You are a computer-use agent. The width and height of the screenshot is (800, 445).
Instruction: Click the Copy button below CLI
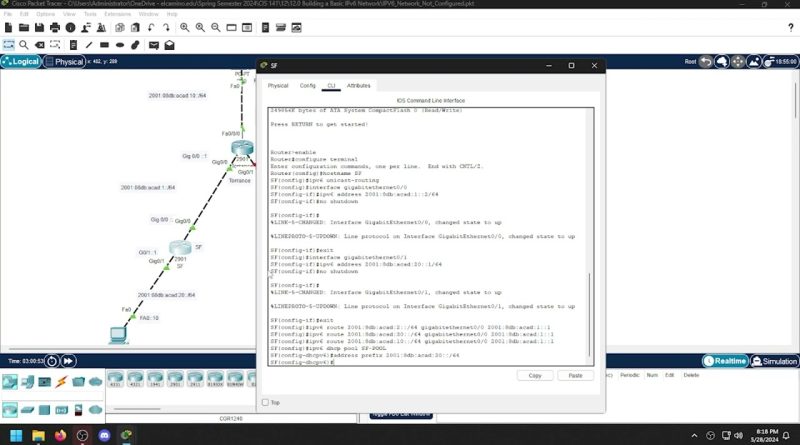coord(535,375)
